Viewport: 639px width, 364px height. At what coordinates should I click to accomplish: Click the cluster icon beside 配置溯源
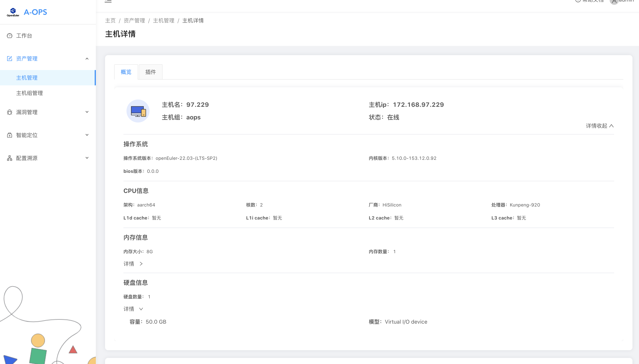[10, 158]
